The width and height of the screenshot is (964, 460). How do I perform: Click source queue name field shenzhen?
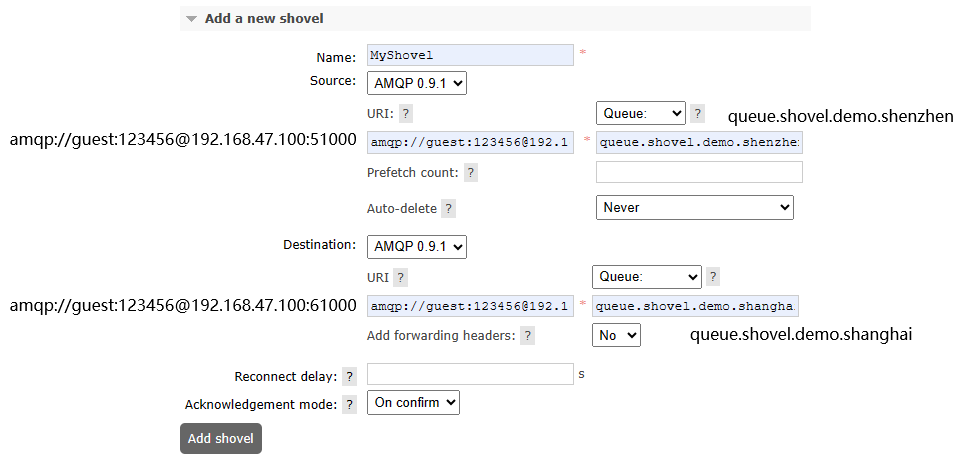(x=699, y=142)
